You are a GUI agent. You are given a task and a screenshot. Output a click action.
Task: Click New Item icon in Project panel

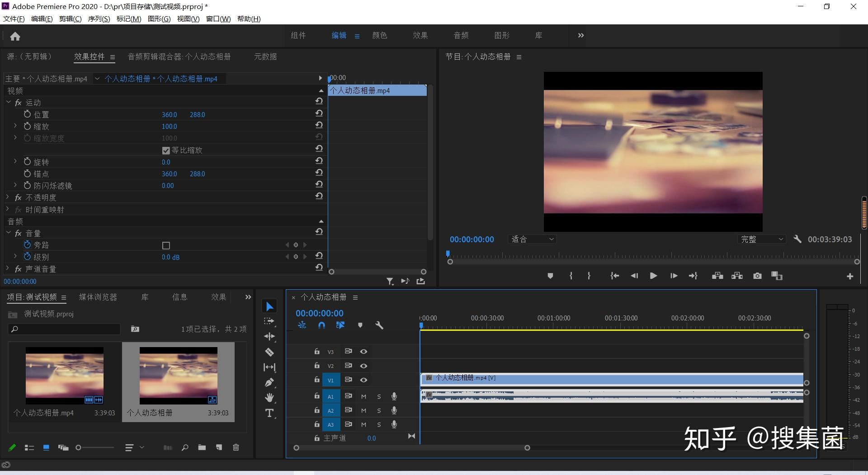click(219, 447)
